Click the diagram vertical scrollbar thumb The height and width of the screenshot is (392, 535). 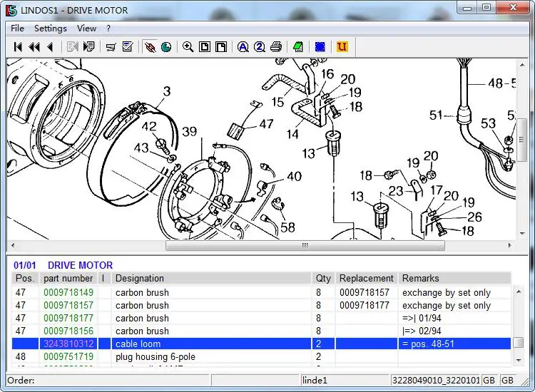click(522, 140)
